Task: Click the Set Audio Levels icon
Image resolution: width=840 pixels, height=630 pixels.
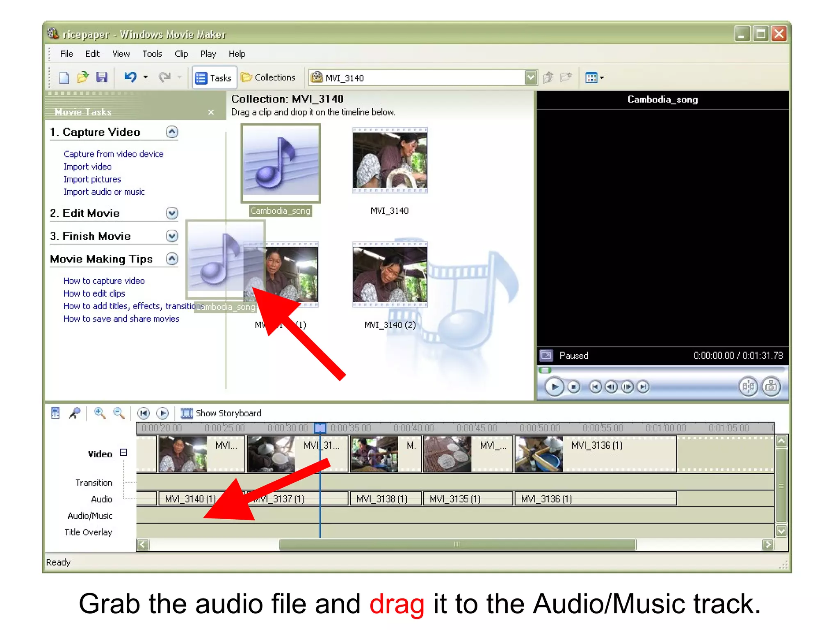Action: (x=56, y=413)
